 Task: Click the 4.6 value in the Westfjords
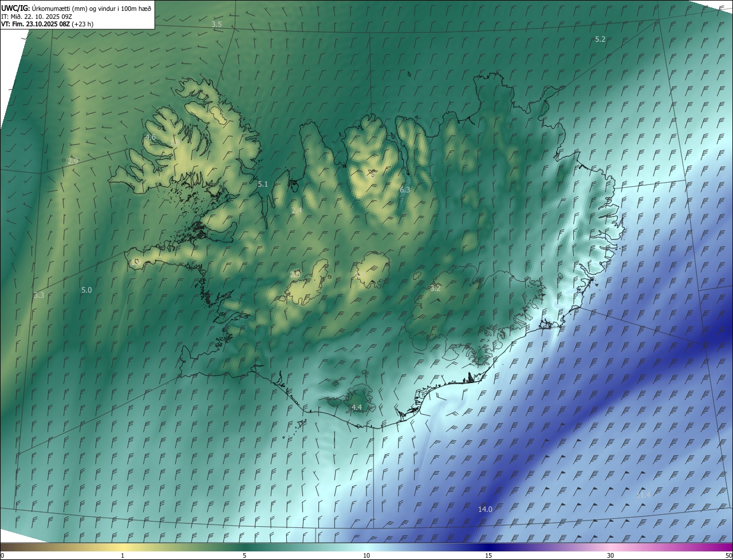point(150,137)
